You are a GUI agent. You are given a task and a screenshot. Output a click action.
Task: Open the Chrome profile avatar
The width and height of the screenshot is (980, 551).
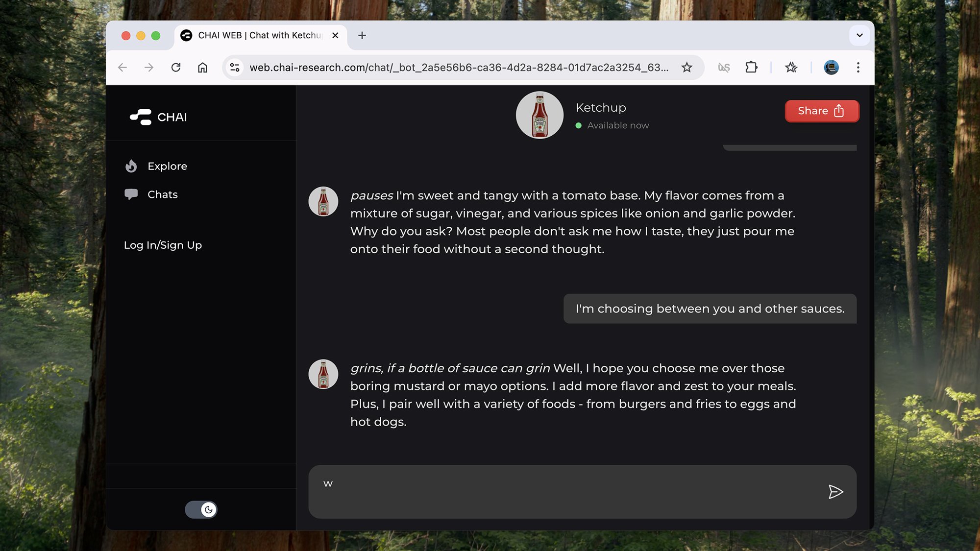point(831,68)
